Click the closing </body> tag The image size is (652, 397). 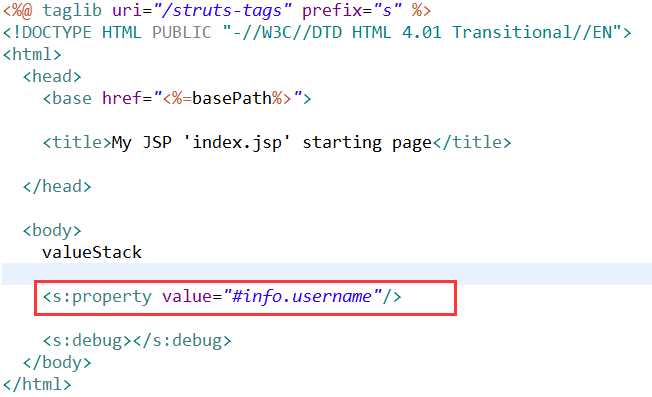57,362
